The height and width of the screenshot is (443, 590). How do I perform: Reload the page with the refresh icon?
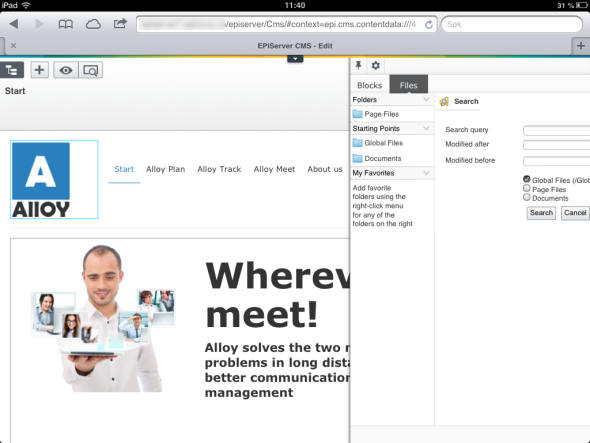pos(429,24)
